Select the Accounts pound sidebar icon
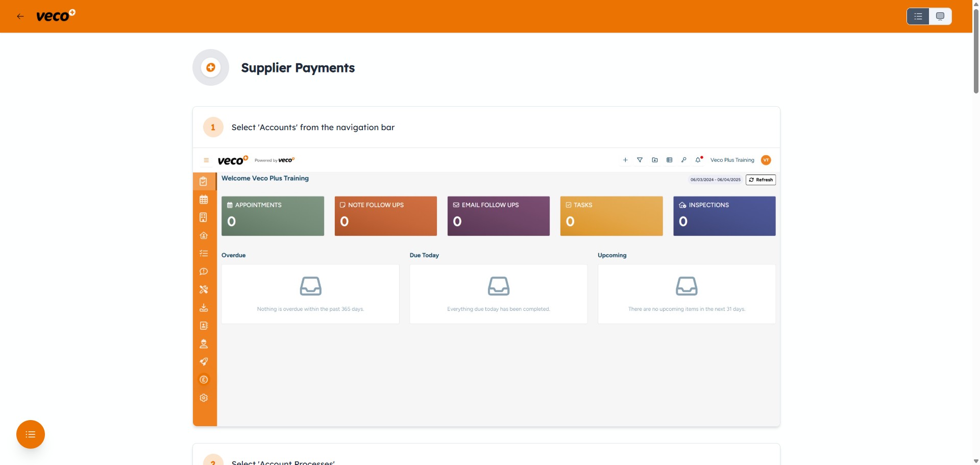 [x=204, y=380]
